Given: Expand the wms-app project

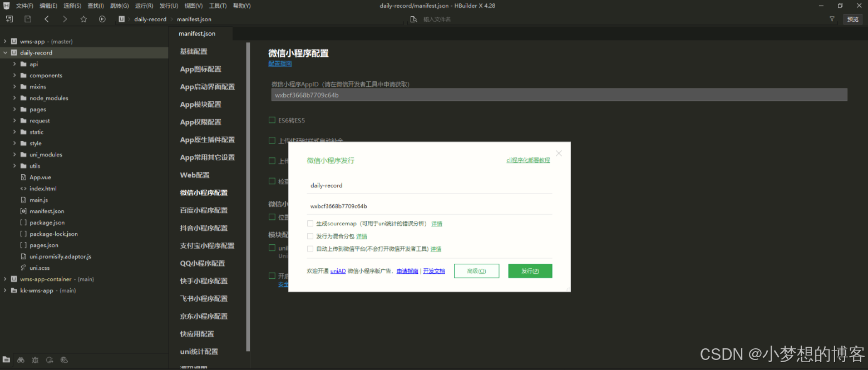Looking at the screenshot, I should (x=5, y=41).
